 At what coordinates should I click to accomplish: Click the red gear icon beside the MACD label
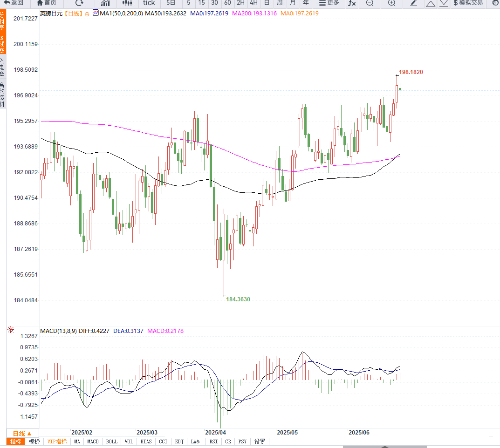(10, 330)
